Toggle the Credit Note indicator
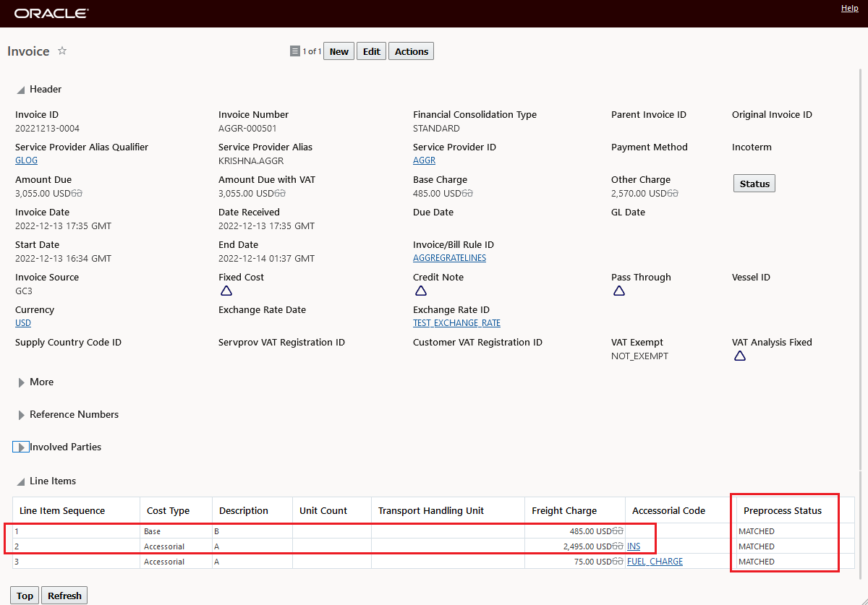This screenshot has height=605, width=868. [420, 291]
